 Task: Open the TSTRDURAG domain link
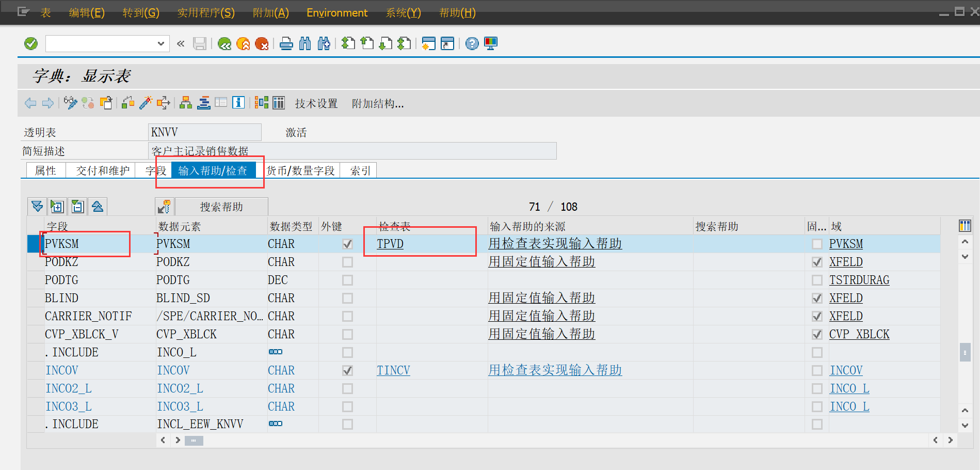[859, 280]
